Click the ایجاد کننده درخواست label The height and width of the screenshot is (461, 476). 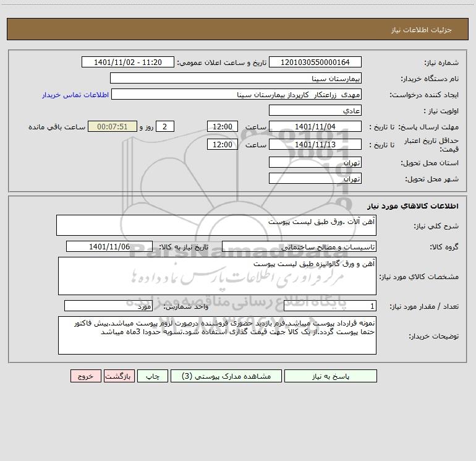pos(424,95)
